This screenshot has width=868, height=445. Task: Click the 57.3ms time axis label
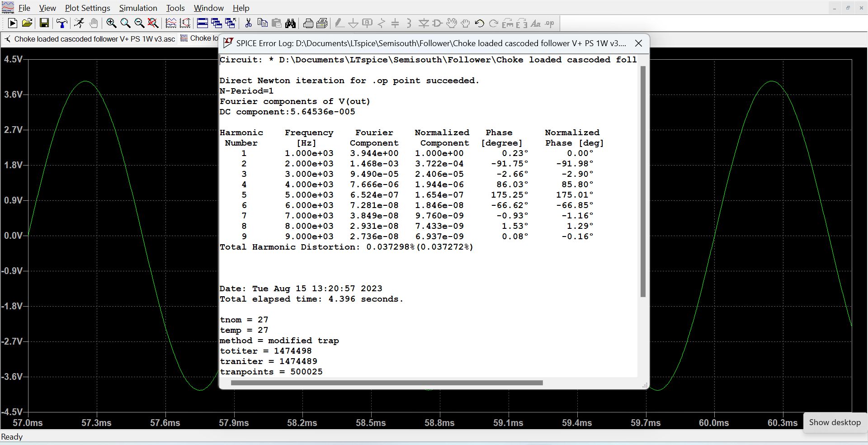click(x=96, y=423)
